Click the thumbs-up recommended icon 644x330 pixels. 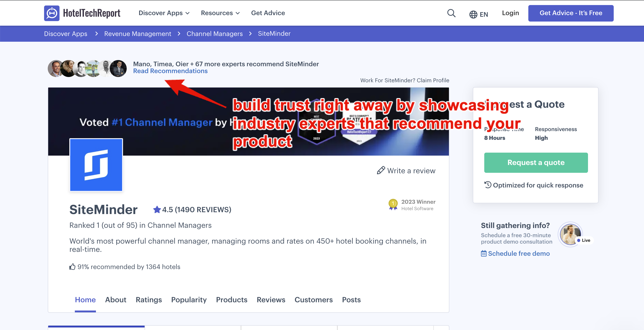point(72,267)
